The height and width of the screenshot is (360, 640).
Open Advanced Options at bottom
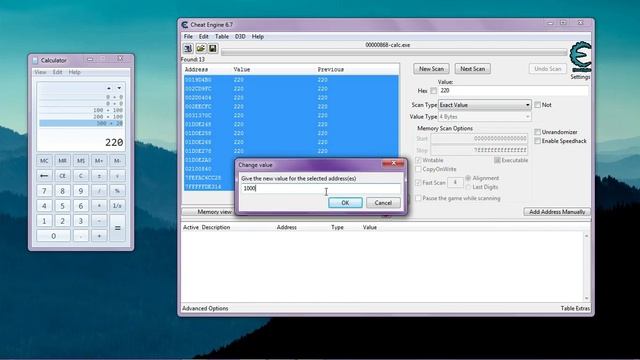(205, 309)
